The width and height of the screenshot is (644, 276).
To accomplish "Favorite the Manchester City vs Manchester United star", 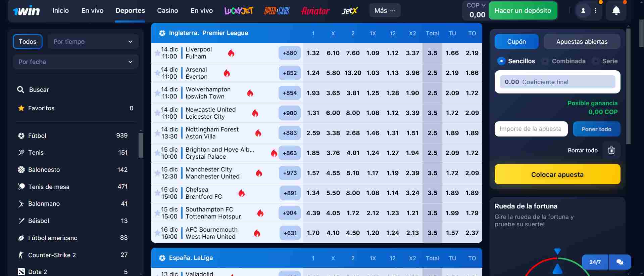I will pos(157,173).
